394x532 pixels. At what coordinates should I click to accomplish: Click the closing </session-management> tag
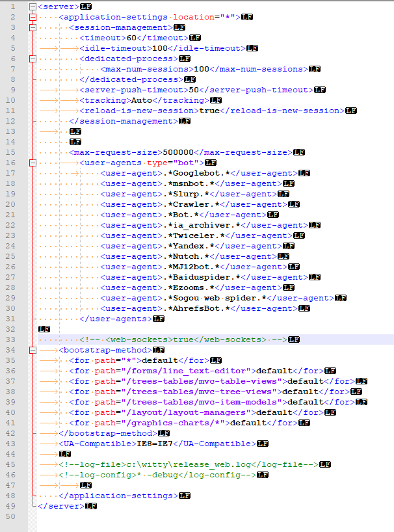click(x=124, y=121)
